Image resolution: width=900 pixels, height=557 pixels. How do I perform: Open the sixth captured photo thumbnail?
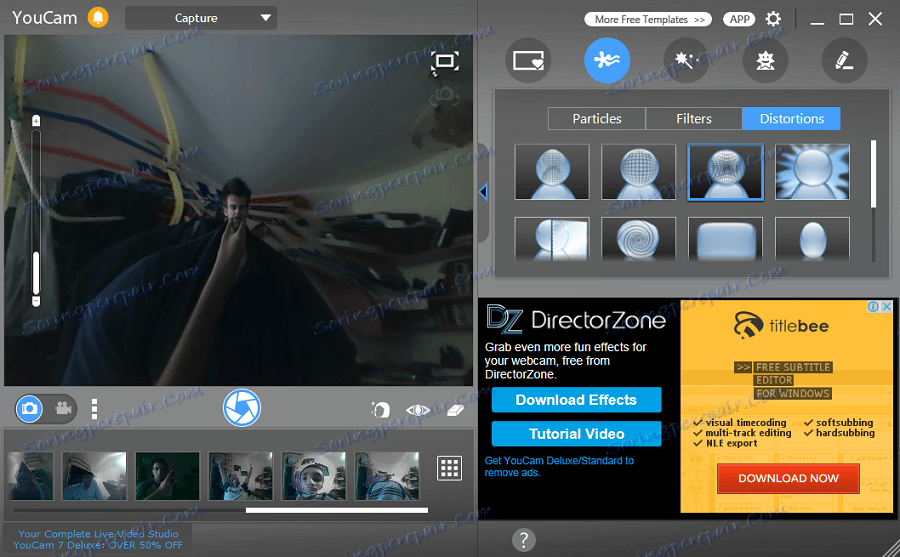(387, 475)
